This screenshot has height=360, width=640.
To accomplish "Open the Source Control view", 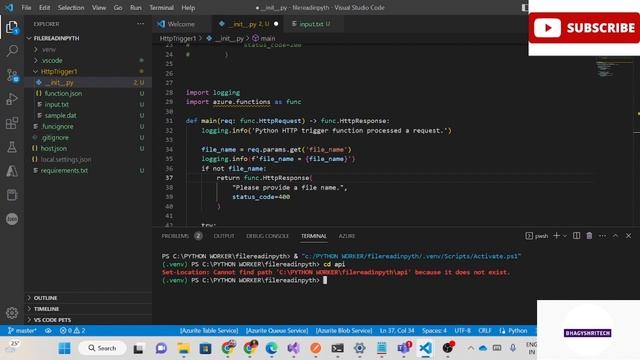I will [12, 75].
